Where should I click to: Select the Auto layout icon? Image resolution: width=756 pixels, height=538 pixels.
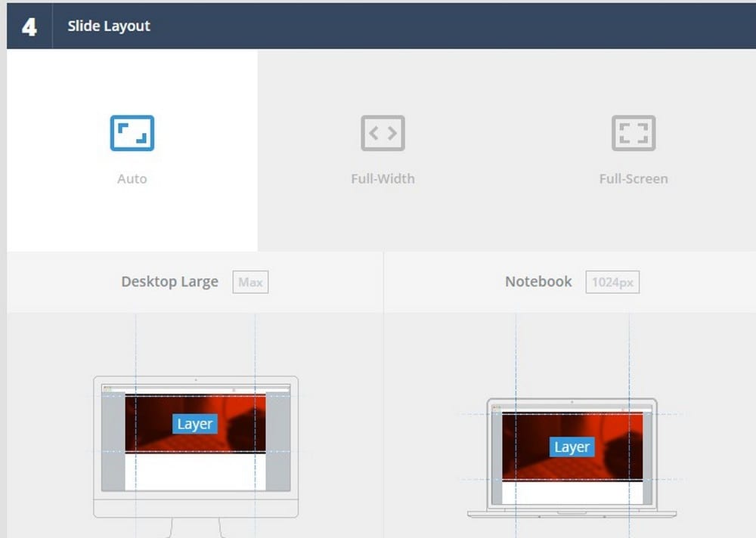(x=132, y=133)
